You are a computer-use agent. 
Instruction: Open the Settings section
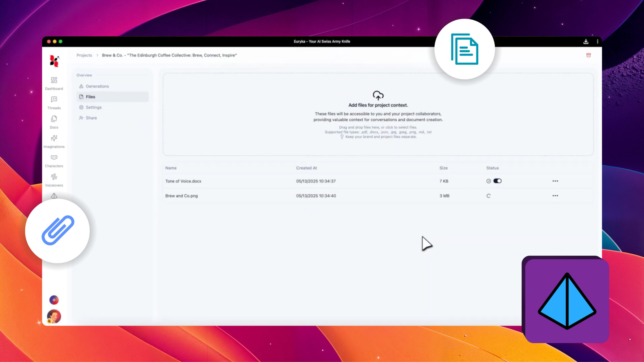94,107
